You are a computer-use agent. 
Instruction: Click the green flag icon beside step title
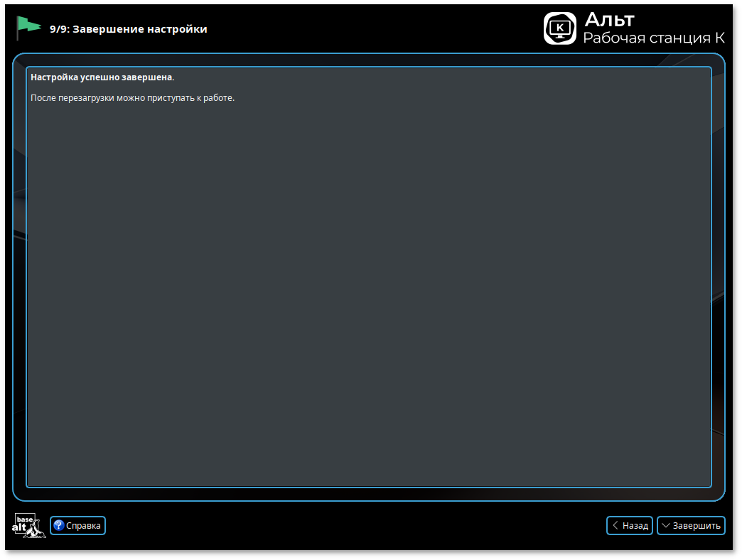[28, 27]
